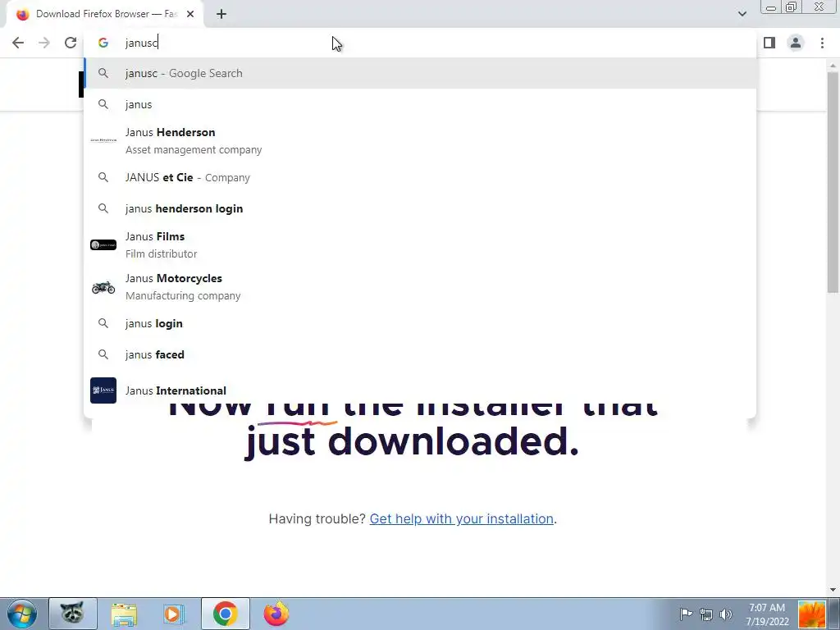This screenshot has width=840, height=630.
Task: Select the 'janus faced' suggestion
Action: tap(421, 354)
